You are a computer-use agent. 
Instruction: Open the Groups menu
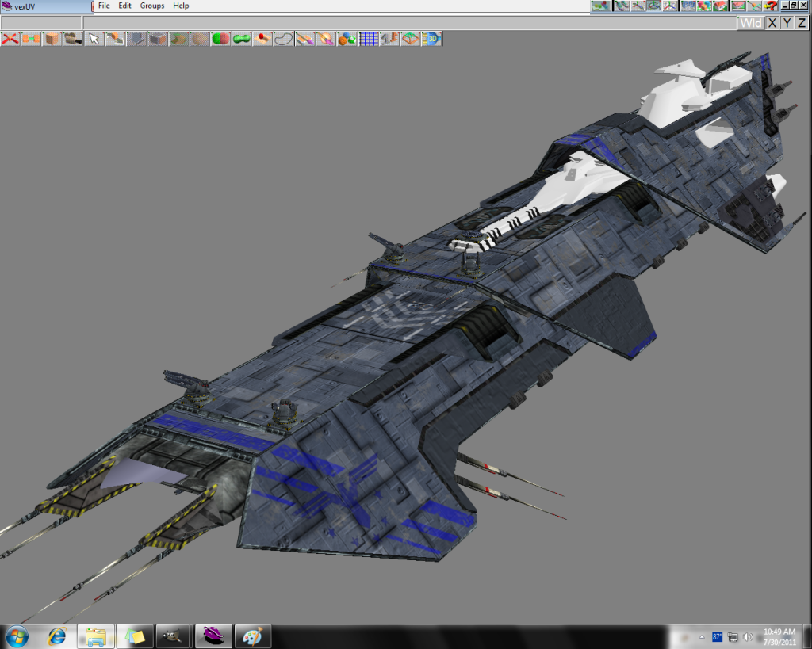coord(152,6)
